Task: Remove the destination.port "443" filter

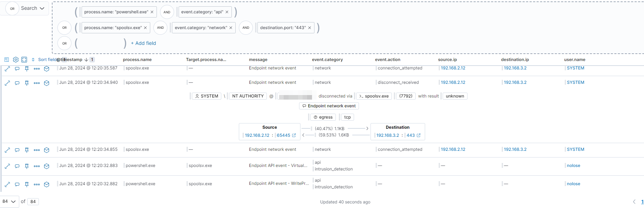Action: click(x=310, y=28)
